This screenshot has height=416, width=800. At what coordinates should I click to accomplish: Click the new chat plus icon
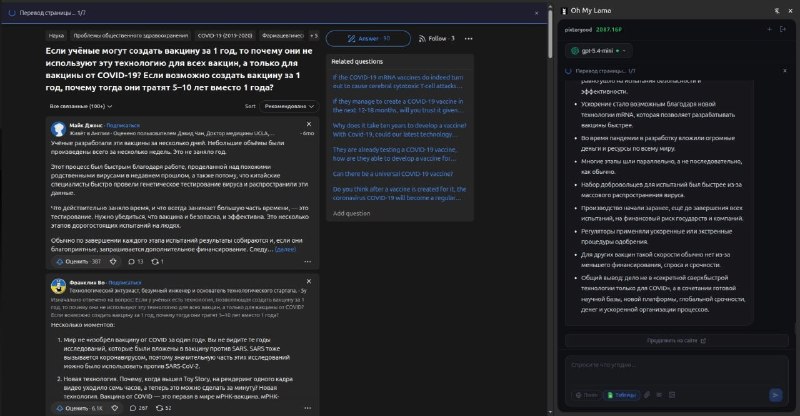click(x=769, y=29)
